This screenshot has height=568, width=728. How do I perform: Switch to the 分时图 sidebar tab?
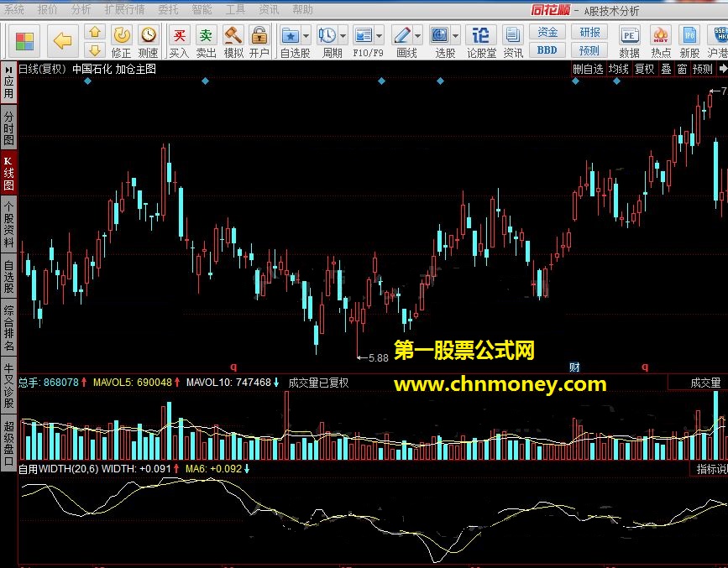(8, 128)
